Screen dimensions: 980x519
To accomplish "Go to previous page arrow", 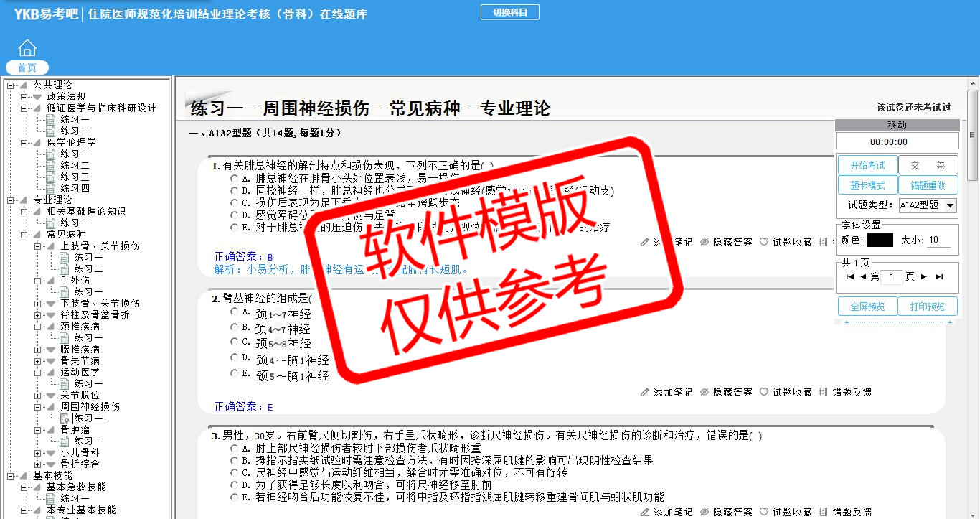I will [863, 277].
